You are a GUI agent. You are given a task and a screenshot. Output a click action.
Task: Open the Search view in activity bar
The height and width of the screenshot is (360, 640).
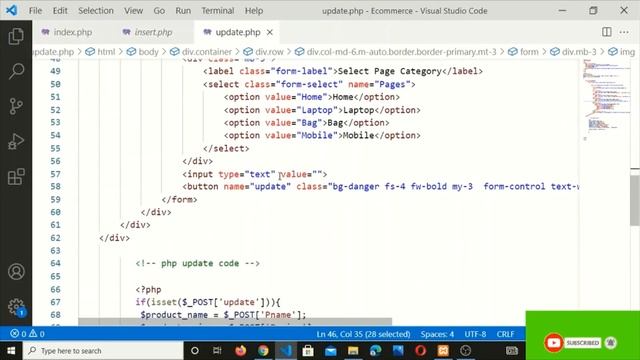coord(16,71)
